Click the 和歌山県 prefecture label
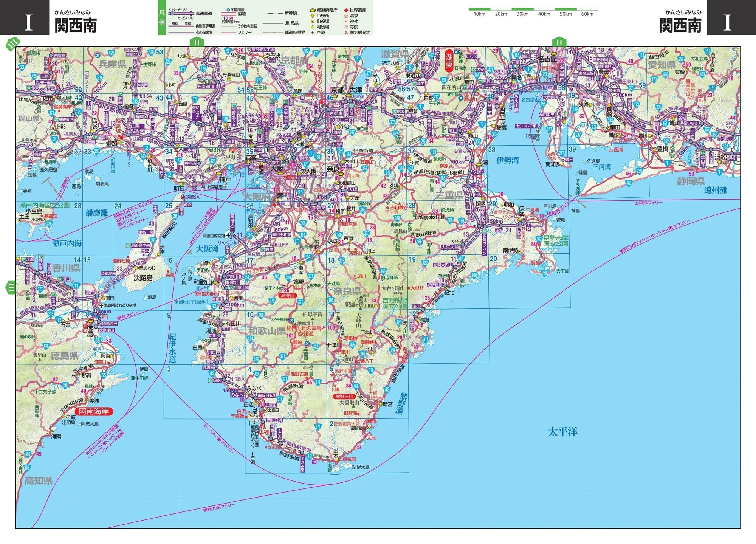This screenshot has width=756, height=544. tap(266, 331)
